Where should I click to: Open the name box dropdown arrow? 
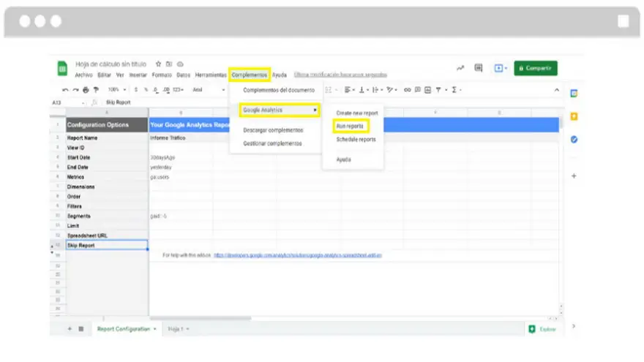click(83, 102)
